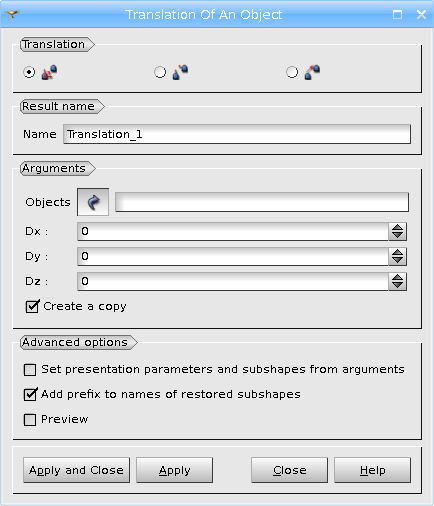Select translation by DX, DY, DZ icon
The width and height of the screenshot is (434, 506).
tap(49, 72)
